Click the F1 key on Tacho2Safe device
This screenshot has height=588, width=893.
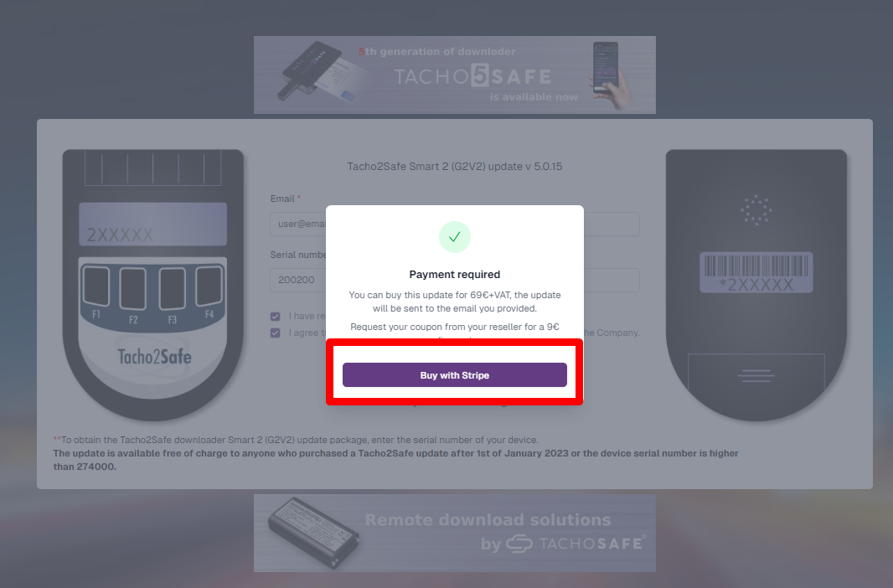click(x=96, y=286)
